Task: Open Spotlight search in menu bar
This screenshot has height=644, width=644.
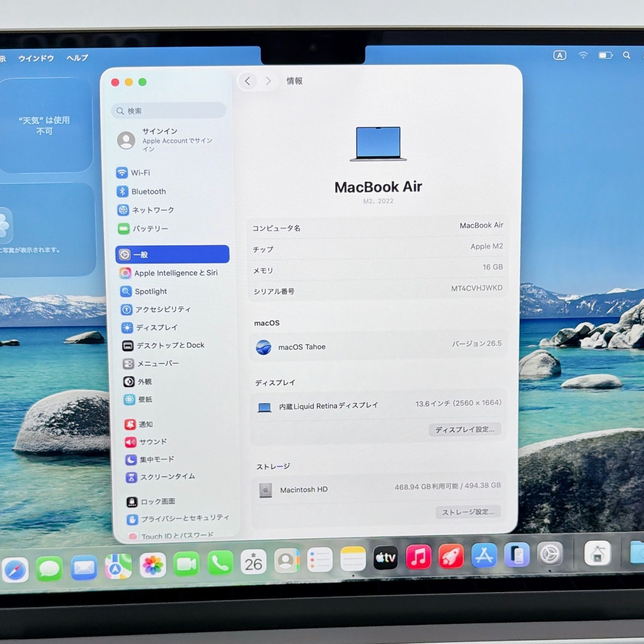Action: pos(626,55)
